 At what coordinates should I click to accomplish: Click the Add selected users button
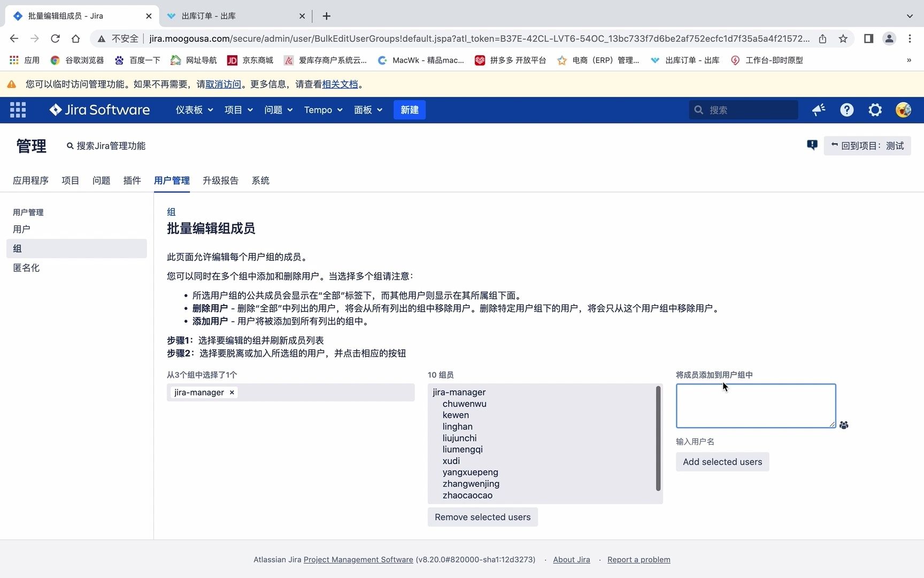(x=722, y=461)
